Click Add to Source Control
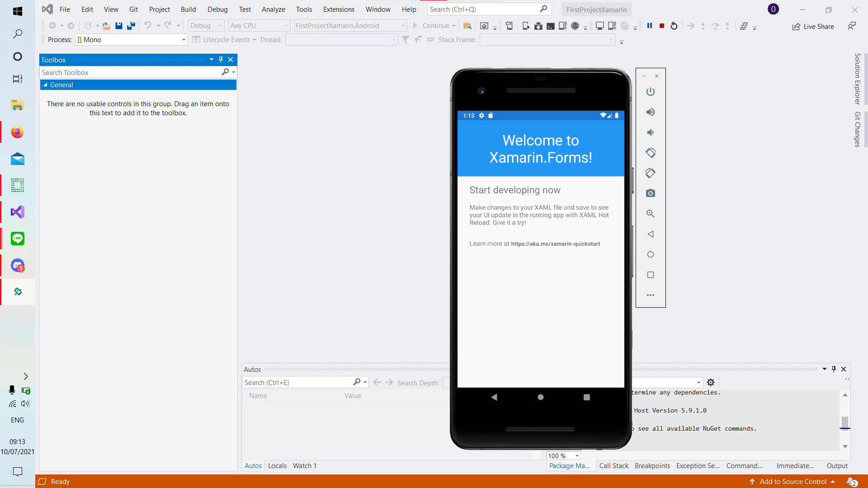 [x=793, y=482]
